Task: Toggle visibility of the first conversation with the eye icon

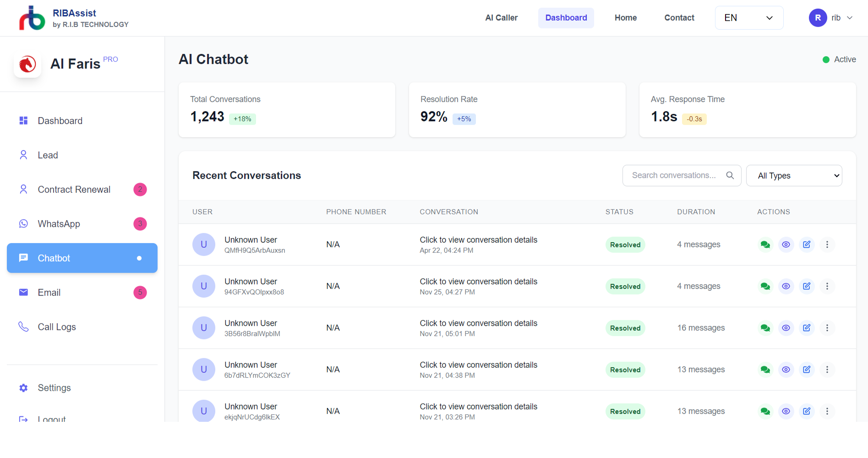Action: [786, 245]
